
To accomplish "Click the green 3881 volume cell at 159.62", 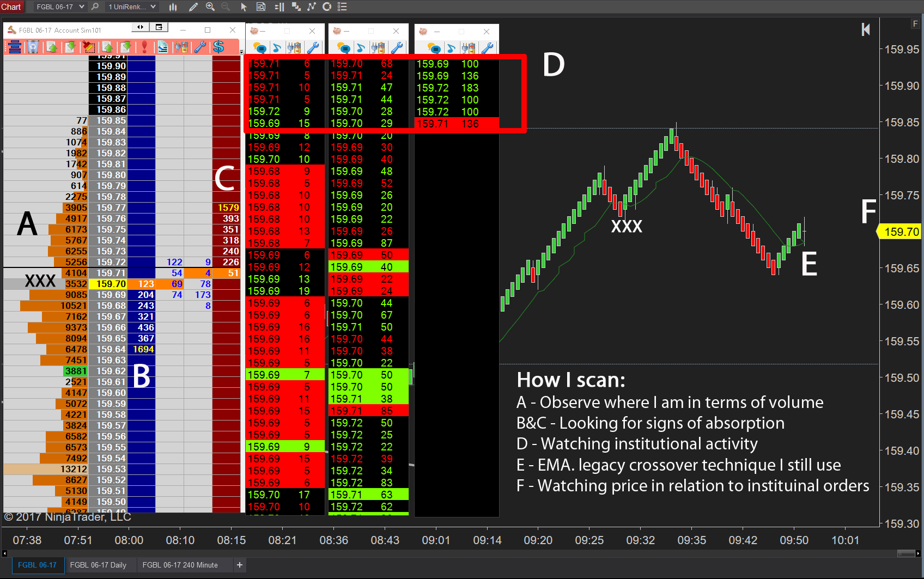I will [x=76, y=371].
